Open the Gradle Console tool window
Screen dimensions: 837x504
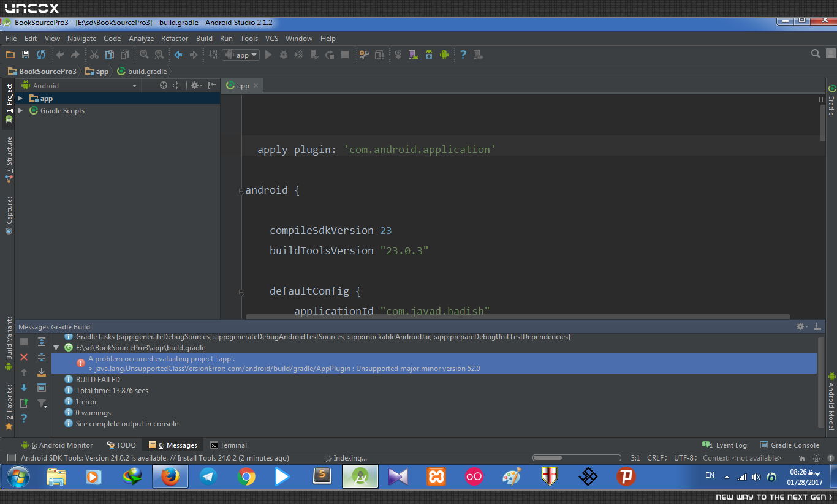coord(790,445)
